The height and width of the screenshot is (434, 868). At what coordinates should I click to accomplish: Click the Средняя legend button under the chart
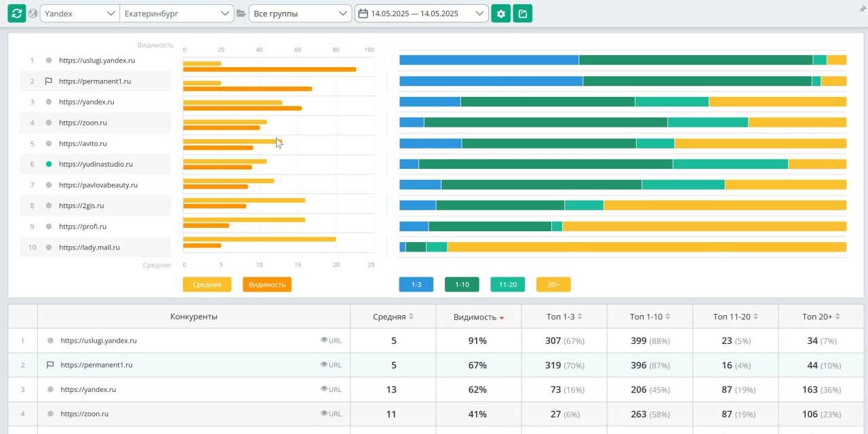tap(207, 285)
